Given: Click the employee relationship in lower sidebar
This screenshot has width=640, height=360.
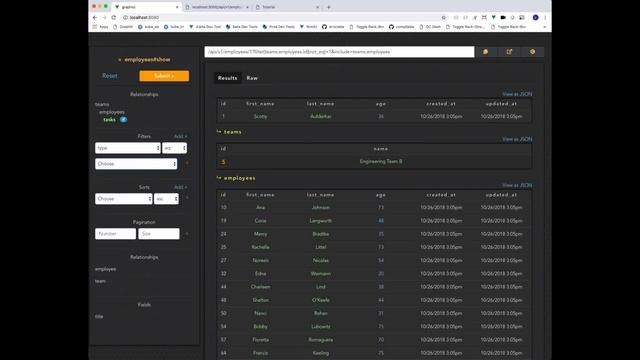Looking at the screenshot, I should point(105,269).
